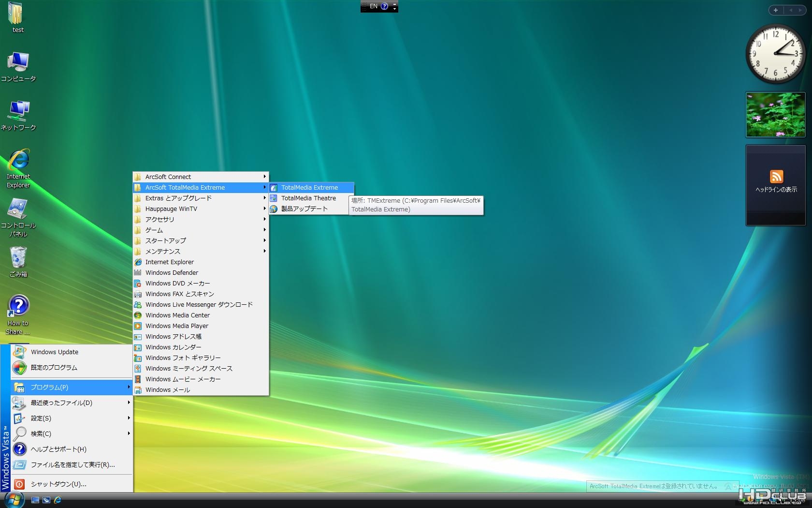Open the コンピュータ desktop icon

point(18,63)
